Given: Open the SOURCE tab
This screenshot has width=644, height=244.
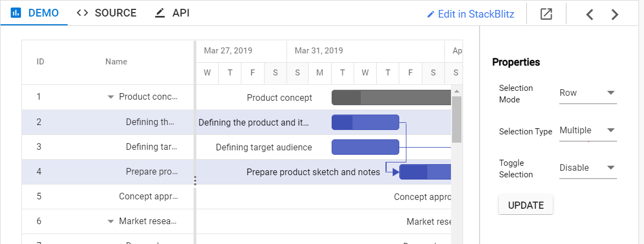Looking at the screenshot, I should (x=107, y=13).
